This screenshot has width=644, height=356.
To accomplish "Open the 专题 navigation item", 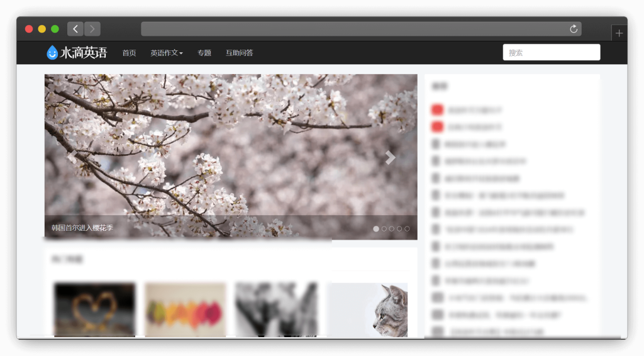I will [x=204, y=53].
